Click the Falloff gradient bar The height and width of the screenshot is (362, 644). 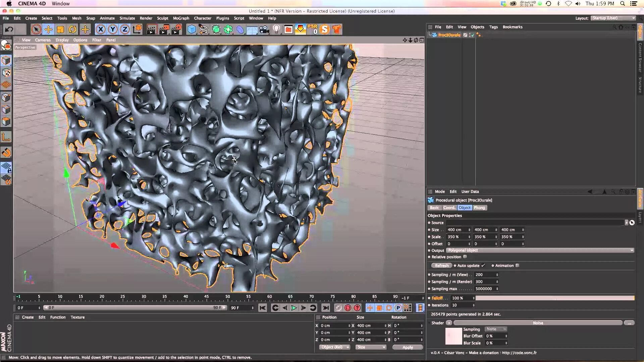pyautogui.click(x=555, y=298)
